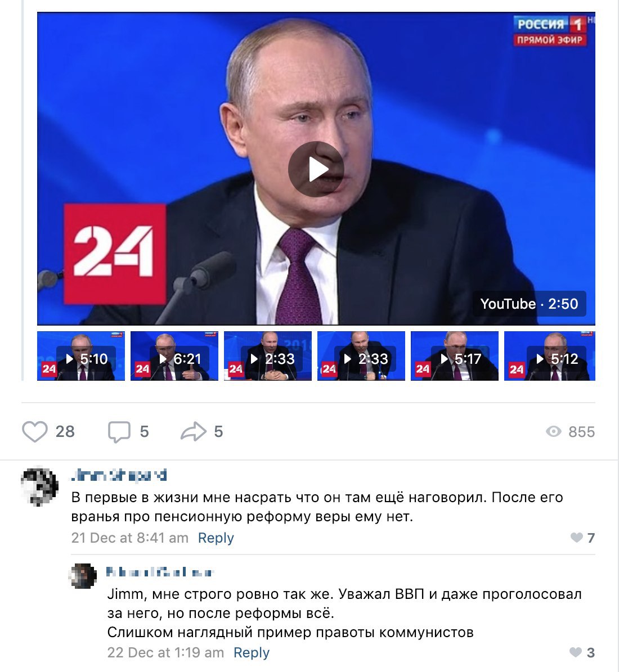Open the first 2:33 video thumbnail

(268, 356)
